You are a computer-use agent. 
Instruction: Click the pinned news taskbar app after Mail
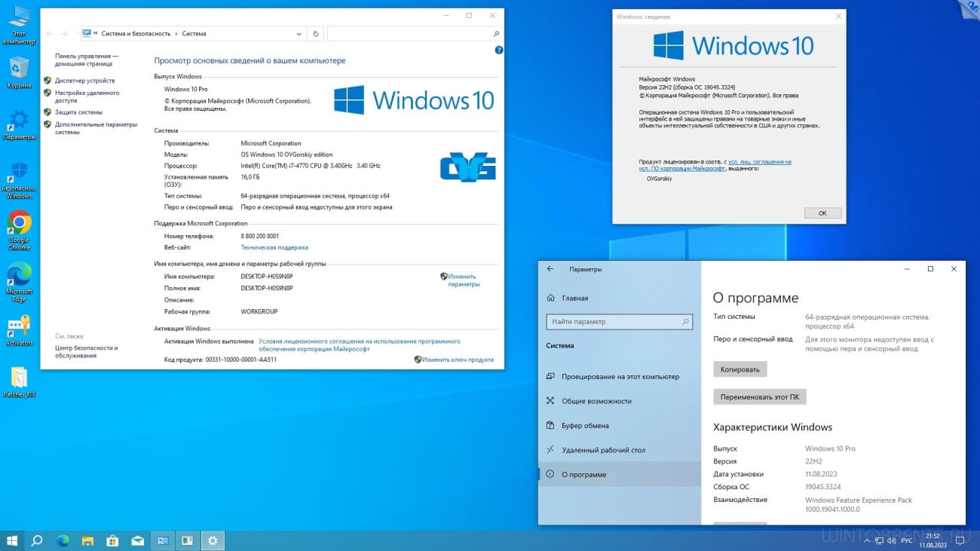(162, 540)
